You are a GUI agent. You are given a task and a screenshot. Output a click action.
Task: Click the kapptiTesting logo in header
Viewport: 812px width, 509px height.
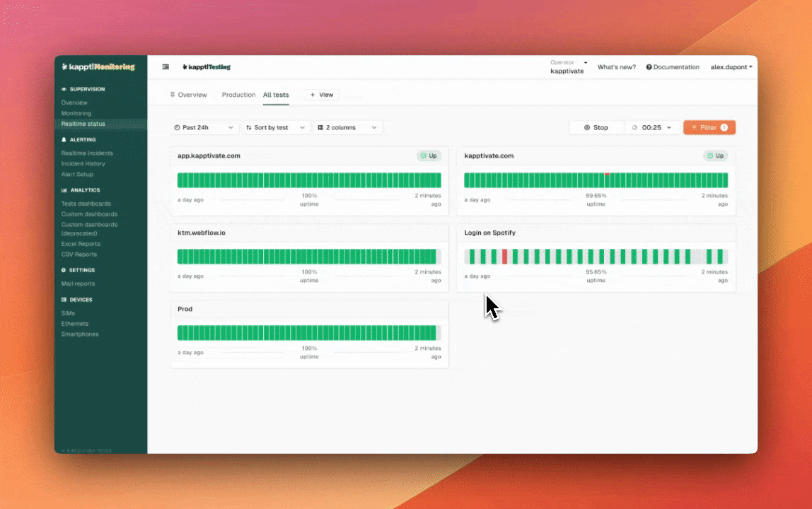pyautogui.click(x=207, y=67)
